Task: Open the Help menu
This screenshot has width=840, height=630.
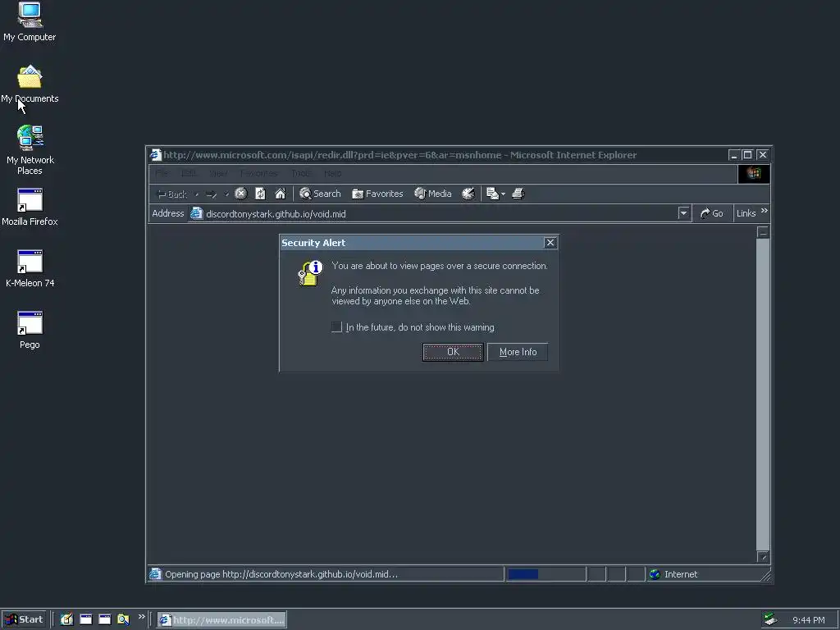Action: [333, 174]
